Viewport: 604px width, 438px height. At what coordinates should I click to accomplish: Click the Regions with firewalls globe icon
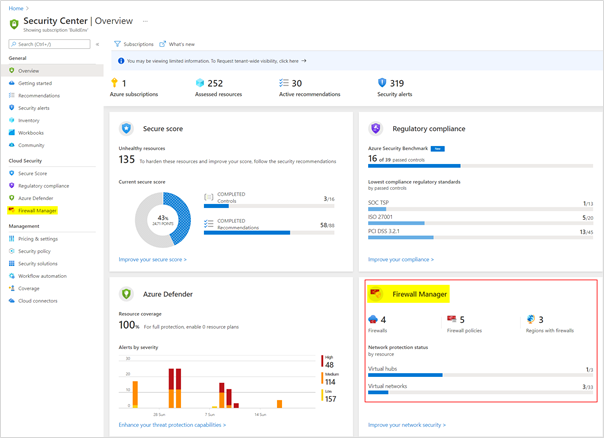click(x=531, y=319)
